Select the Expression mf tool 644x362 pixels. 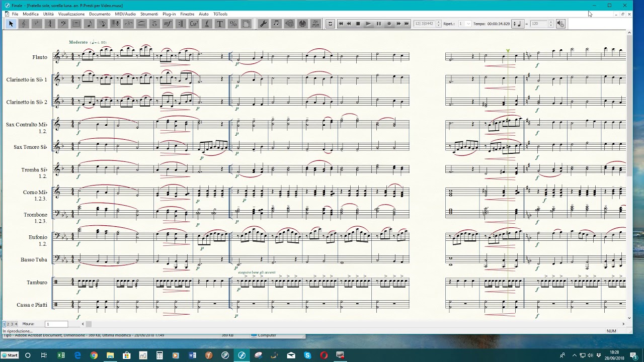168,24
